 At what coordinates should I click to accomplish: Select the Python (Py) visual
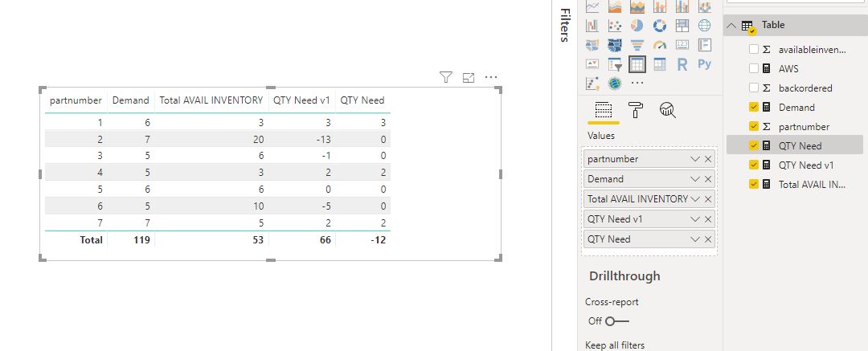(x=704, y=64)
